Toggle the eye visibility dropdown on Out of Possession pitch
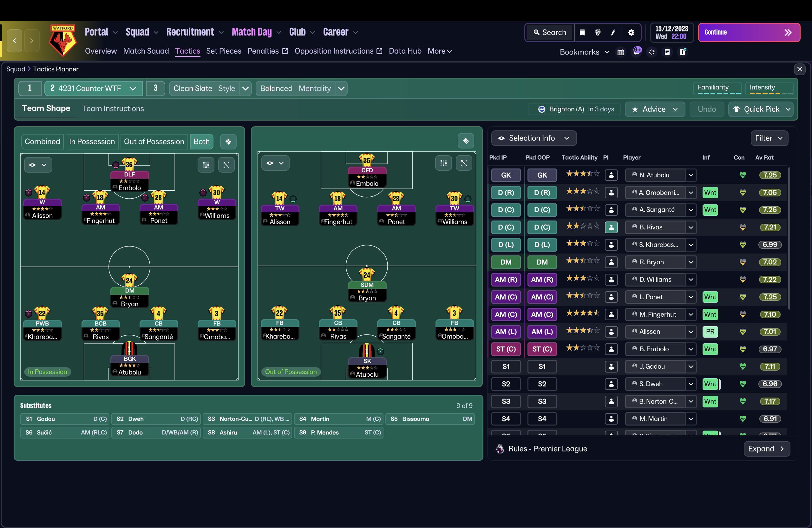The width and height of the screenshot is (812, 528). click(x=276, y=163)
